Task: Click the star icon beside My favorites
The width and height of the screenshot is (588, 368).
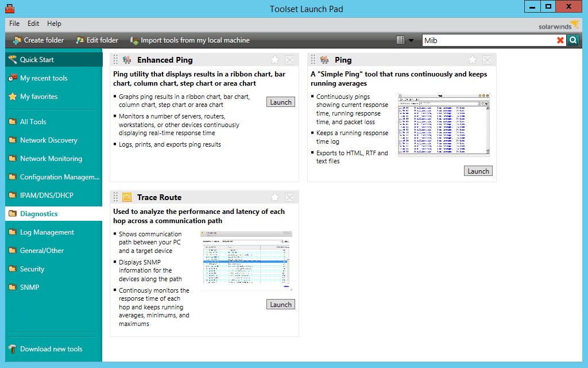Action: click(13, 96)
